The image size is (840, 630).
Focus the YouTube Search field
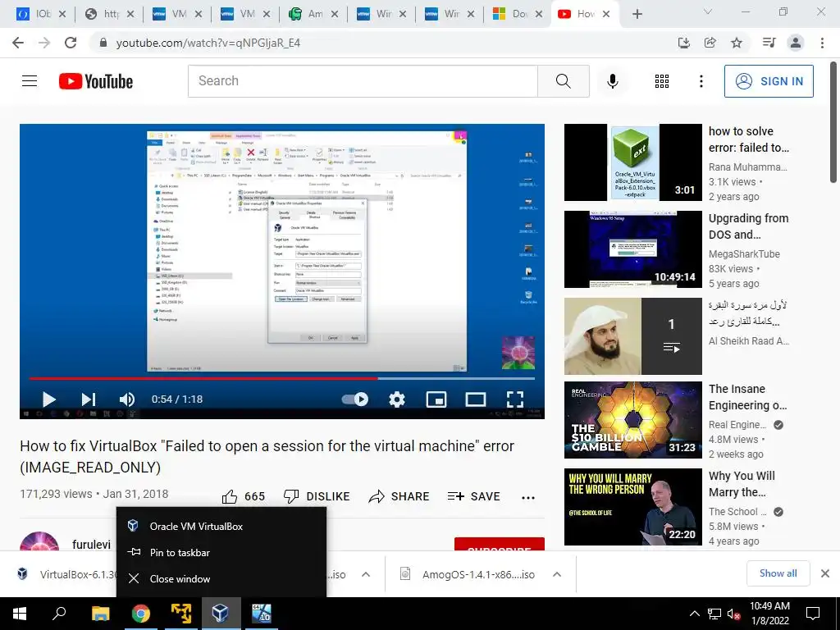click(363, 81)
